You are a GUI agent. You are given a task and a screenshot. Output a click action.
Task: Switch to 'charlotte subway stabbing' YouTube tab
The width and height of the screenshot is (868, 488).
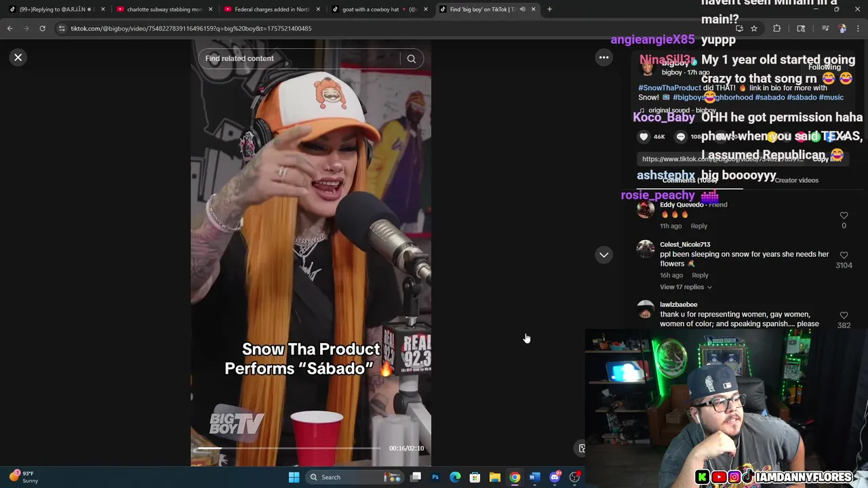163,9
